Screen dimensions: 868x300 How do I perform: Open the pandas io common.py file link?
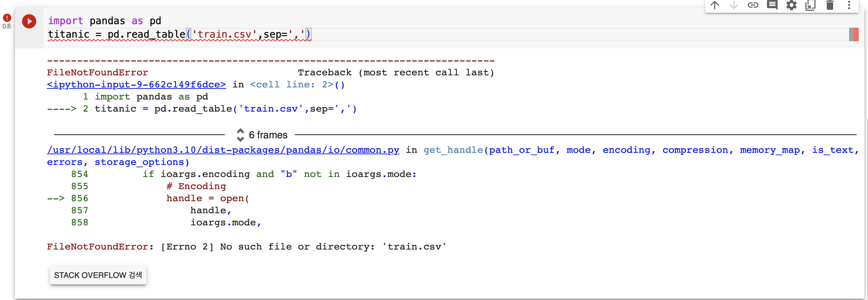[223, 150]
